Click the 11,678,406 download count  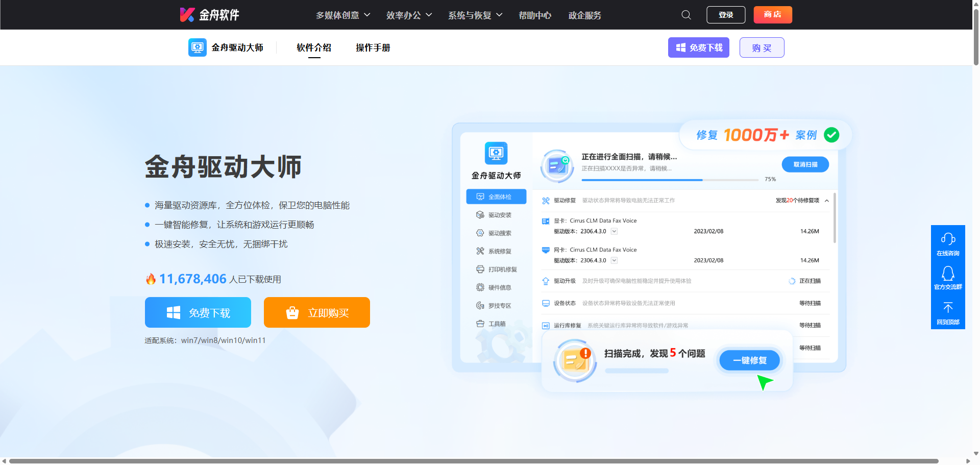tap(192, 279)
